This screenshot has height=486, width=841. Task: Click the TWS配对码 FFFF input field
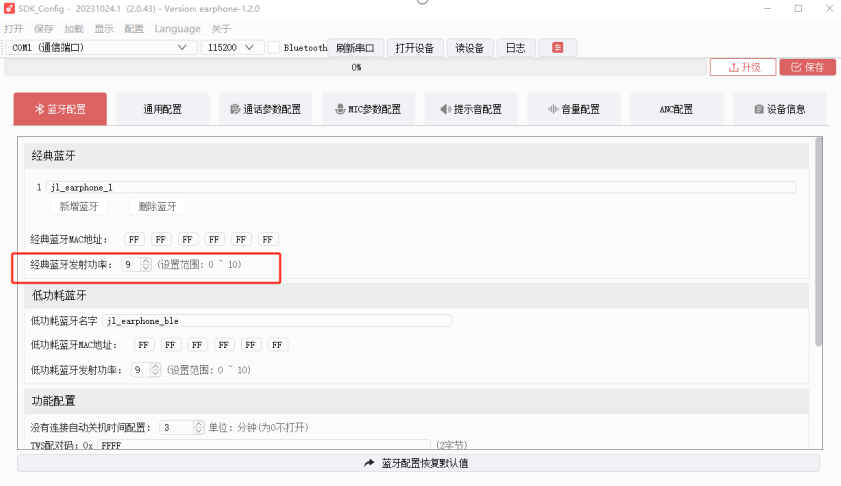264,445
